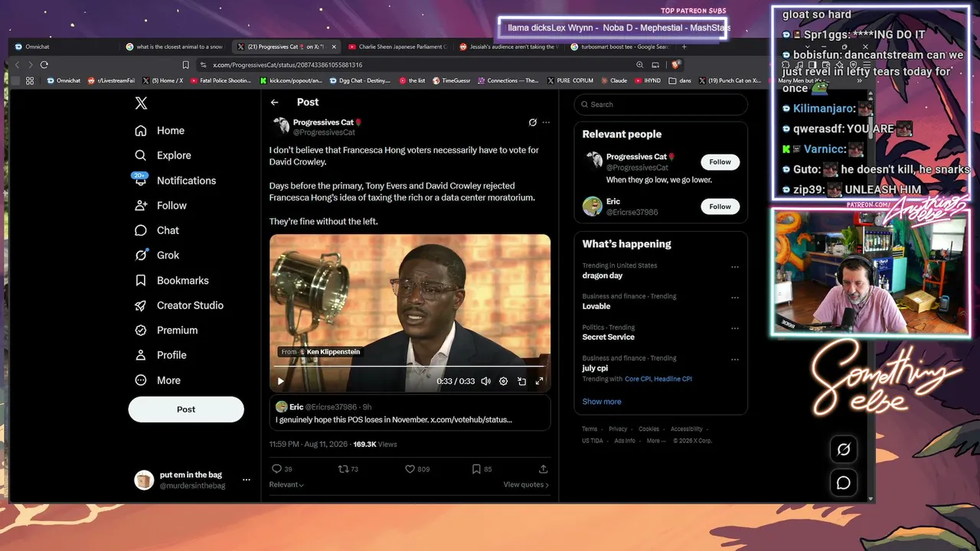Zoom the page using address bar magnifier
Image resolution: width=980 pixels, height=551 pixels.
(639, 65)
